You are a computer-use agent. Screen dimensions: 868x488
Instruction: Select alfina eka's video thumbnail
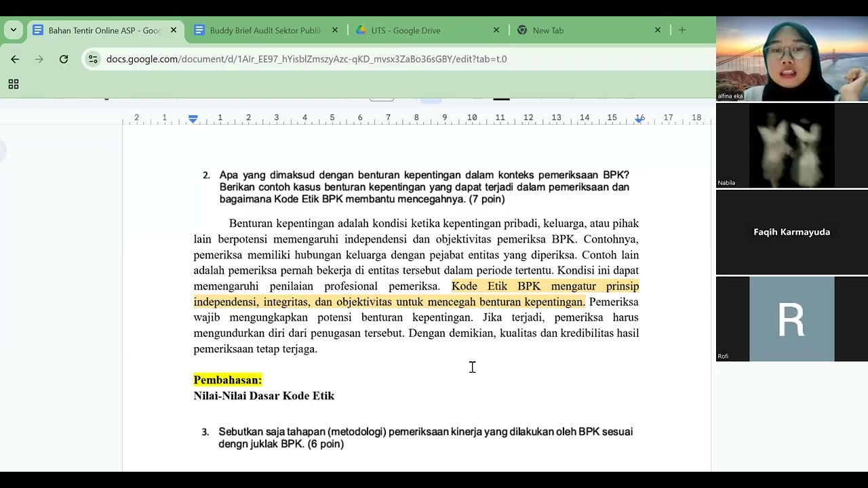(x=792, y=59)
